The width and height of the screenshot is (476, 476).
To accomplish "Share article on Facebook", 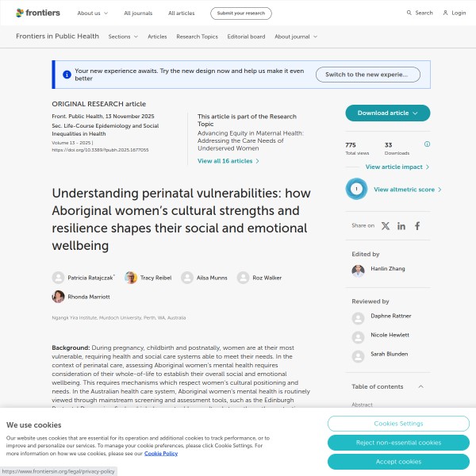I will pyautogui.click(x=417, y=226).
